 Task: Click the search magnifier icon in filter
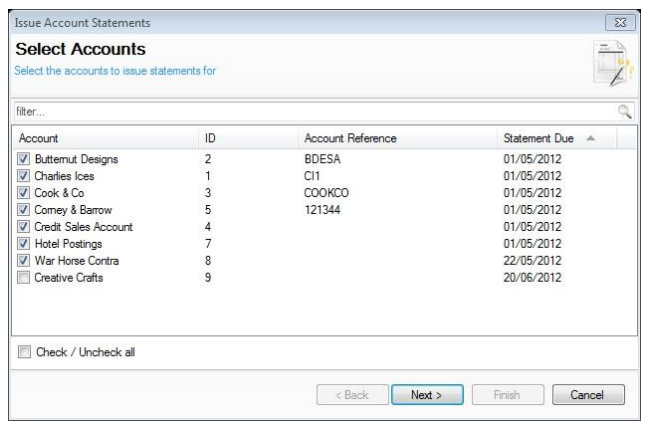click(625, 112)
